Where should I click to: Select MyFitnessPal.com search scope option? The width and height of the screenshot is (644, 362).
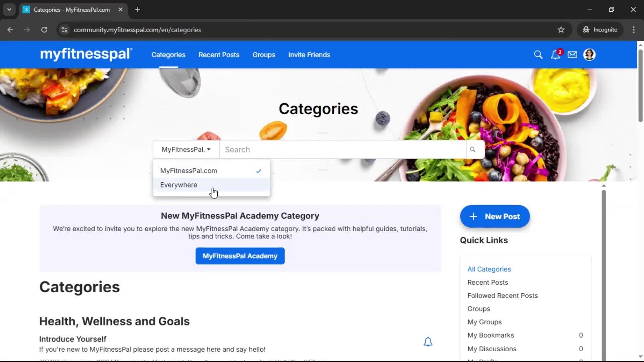tap(211, 171)
